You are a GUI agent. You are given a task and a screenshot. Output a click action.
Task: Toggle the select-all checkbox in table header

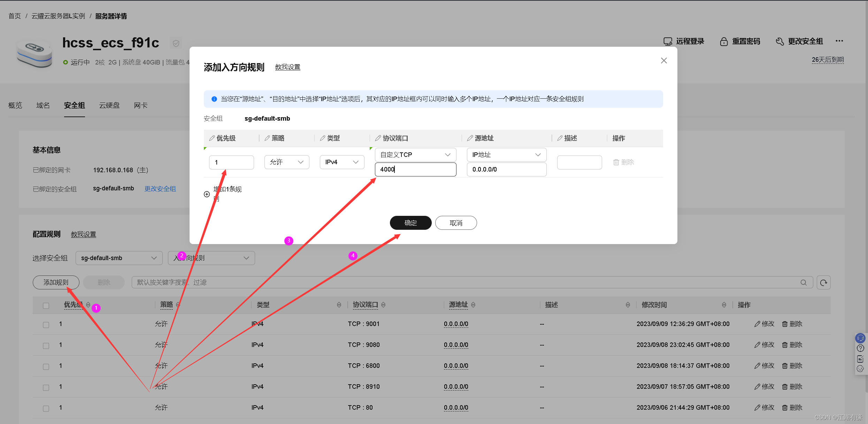click(46, 306)
